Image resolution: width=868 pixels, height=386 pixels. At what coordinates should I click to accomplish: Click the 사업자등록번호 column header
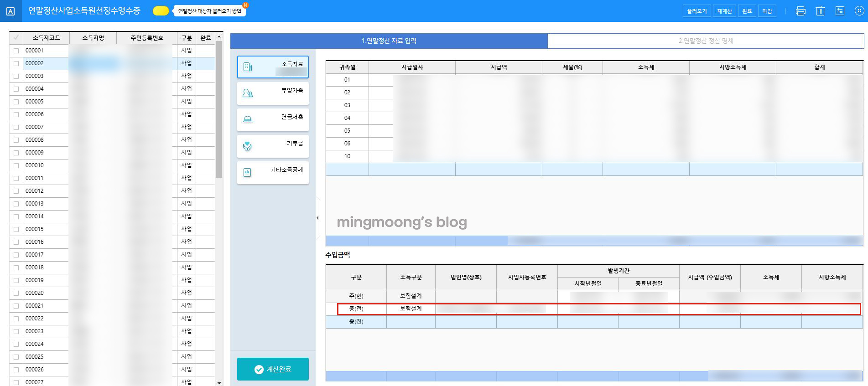click(527, 277)
